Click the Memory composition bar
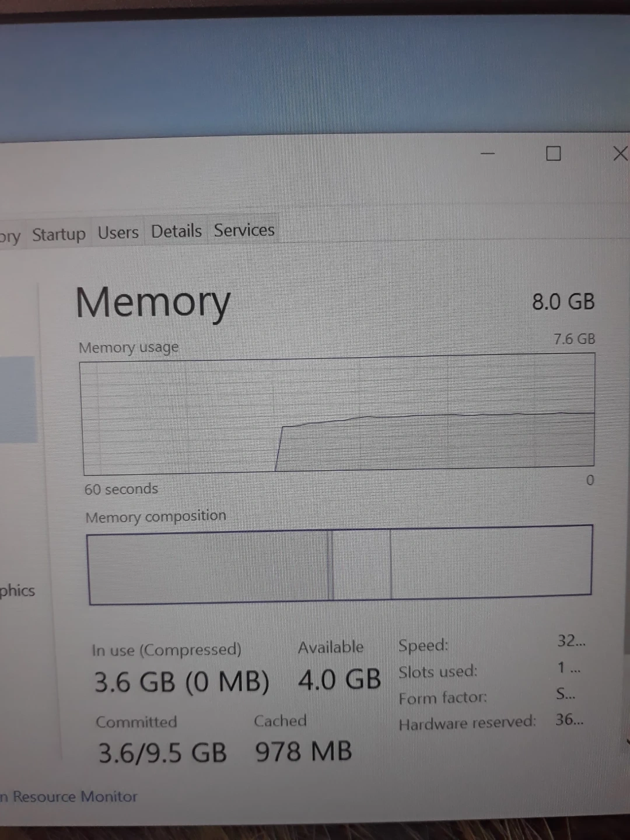The height and width of the screenshot is (840, 630). click(339, 565)
